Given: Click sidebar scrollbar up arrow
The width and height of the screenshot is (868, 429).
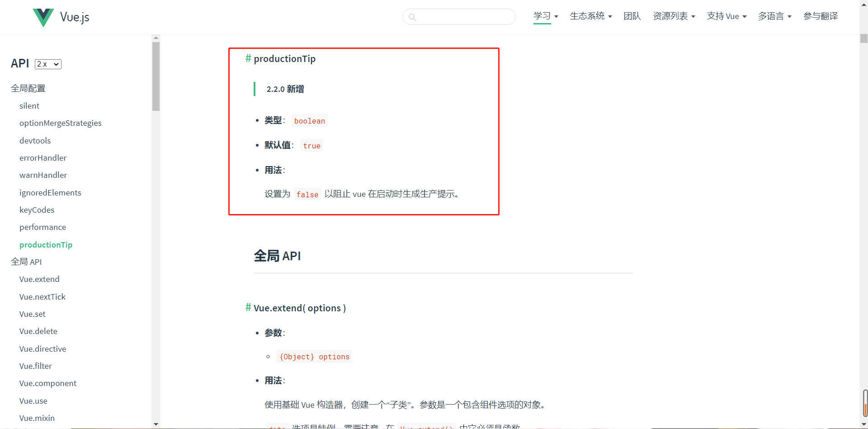Looking at the screenshot, I should click(156, 38).
